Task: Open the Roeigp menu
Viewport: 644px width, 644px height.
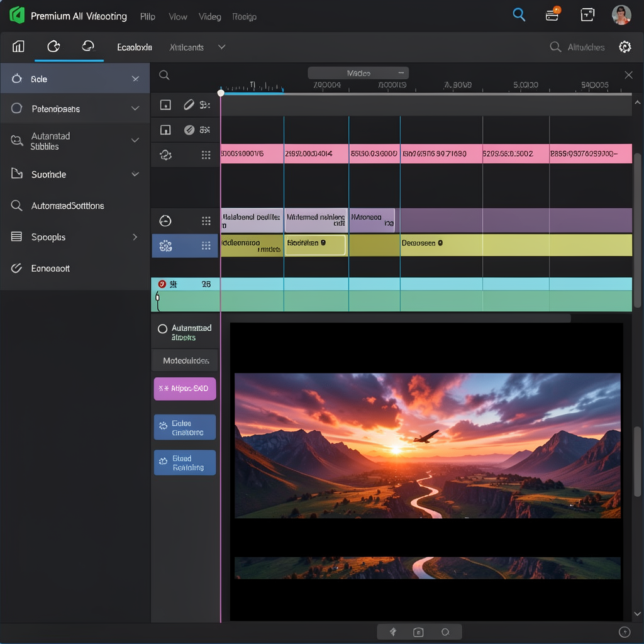Action: click(x=244, y=17)
